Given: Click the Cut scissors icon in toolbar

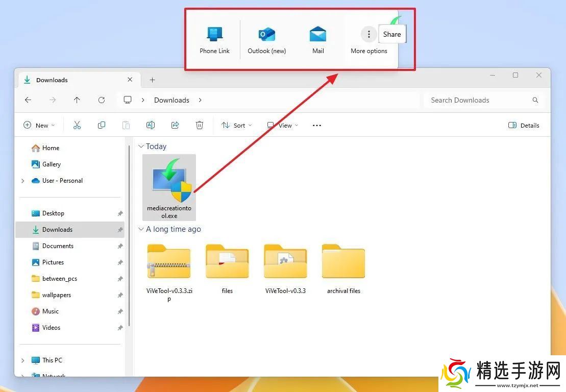Looking at the screenshot, I should pyautogui.click(x=77, y=125).
